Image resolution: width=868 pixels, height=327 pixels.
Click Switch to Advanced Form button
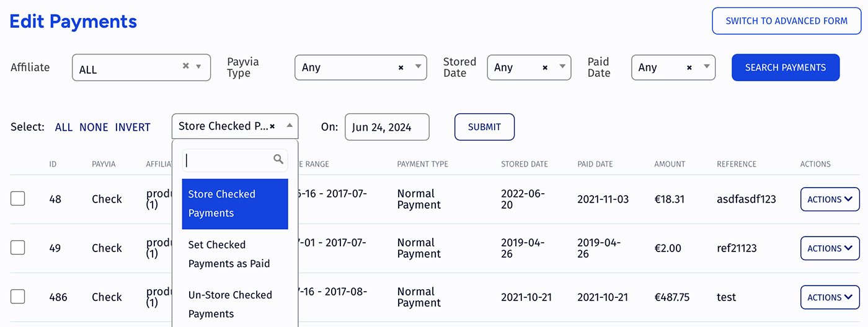[x=786, y=21]
